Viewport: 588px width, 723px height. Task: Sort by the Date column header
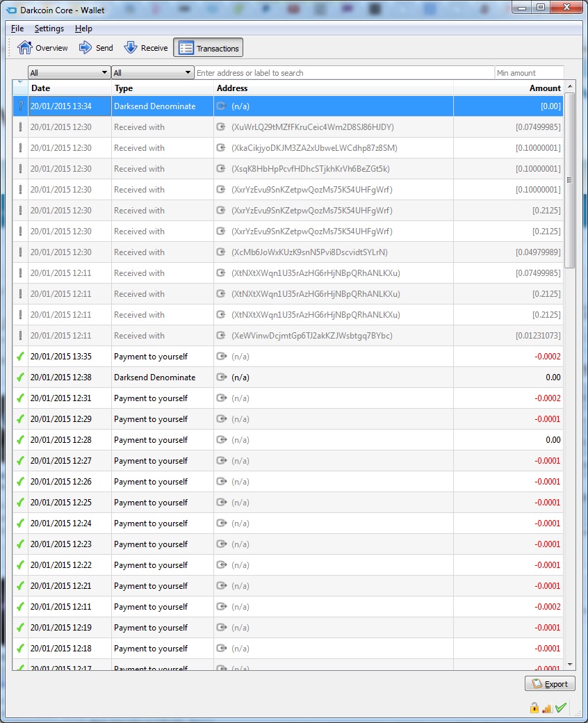click(x=70, y=88)
